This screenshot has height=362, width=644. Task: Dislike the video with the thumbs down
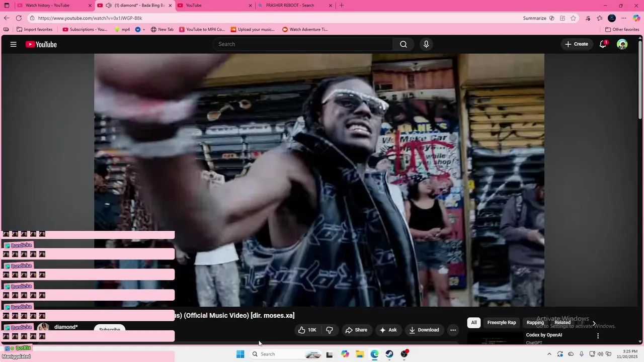pos(330,330)
